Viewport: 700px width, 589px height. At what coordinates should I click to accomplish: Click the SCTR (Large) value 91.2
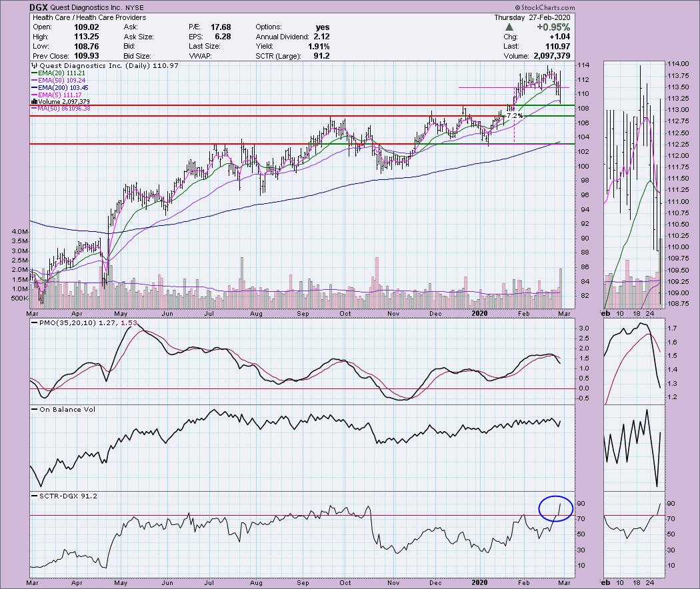(x=321, y=56)
